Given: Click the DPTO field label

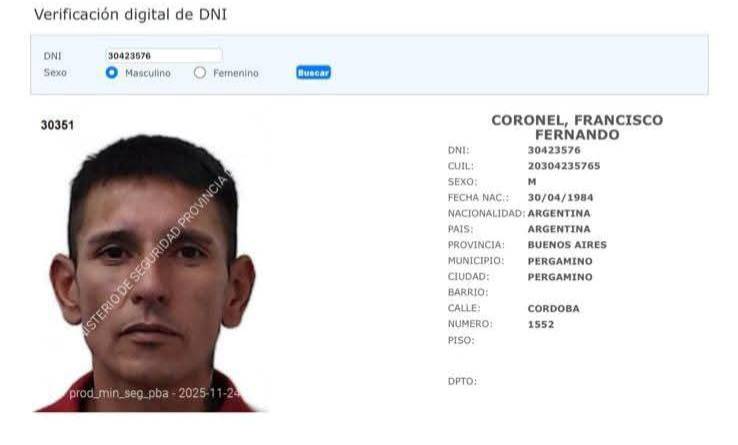Looking at the screenshot, I should click(462, 381).
